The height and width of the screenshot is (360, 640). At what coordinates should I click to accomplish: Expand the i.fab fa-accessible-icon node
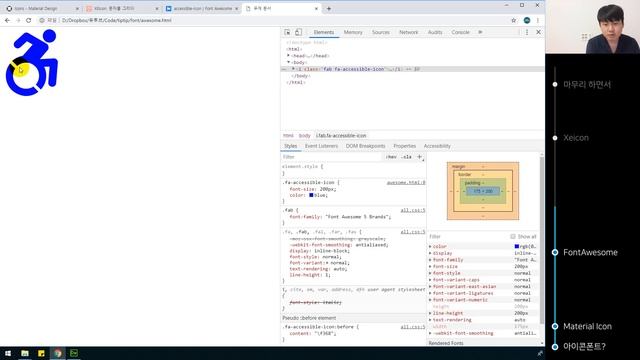click(293, 69)
